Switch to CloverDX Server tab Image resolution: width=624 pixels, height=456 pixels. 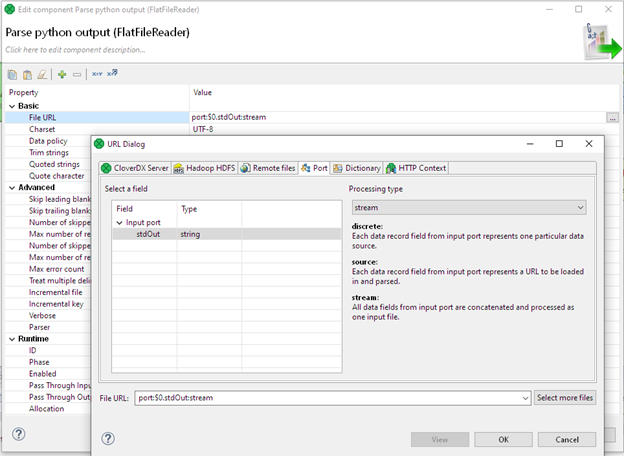pyautogui.click(x=135, y=168)
